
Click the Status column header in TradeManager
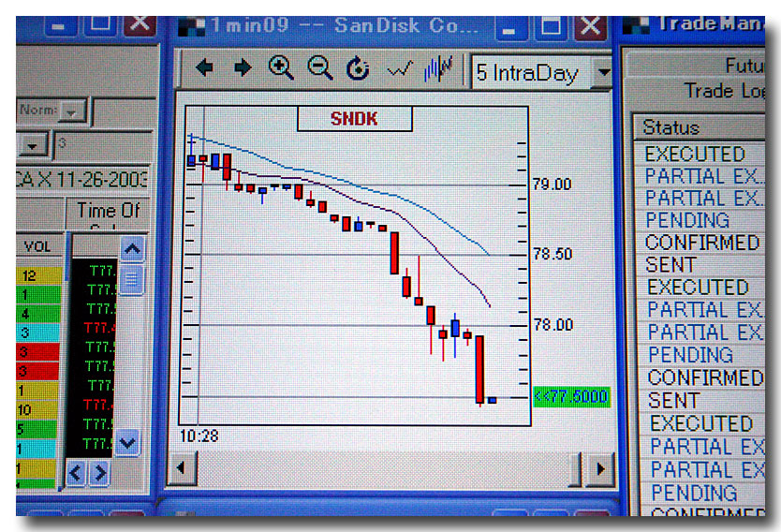pos(700,127)
